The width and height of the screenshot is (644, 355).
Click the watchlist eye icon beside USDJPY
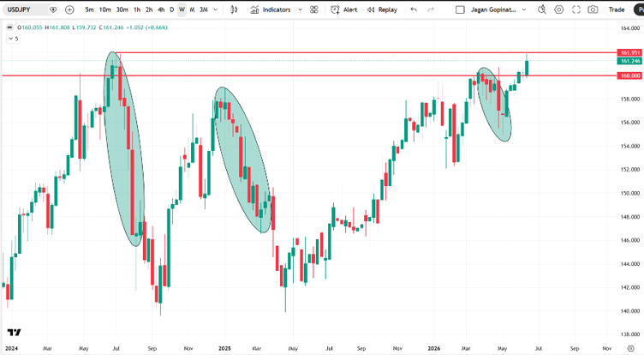click(53, 9)
